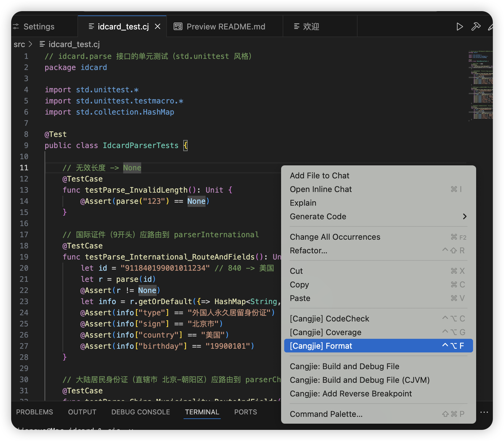Choose Paste from the context menu
Image resolution: width=504 pixels, height=441 pixels.
click(x=378, y=298)
